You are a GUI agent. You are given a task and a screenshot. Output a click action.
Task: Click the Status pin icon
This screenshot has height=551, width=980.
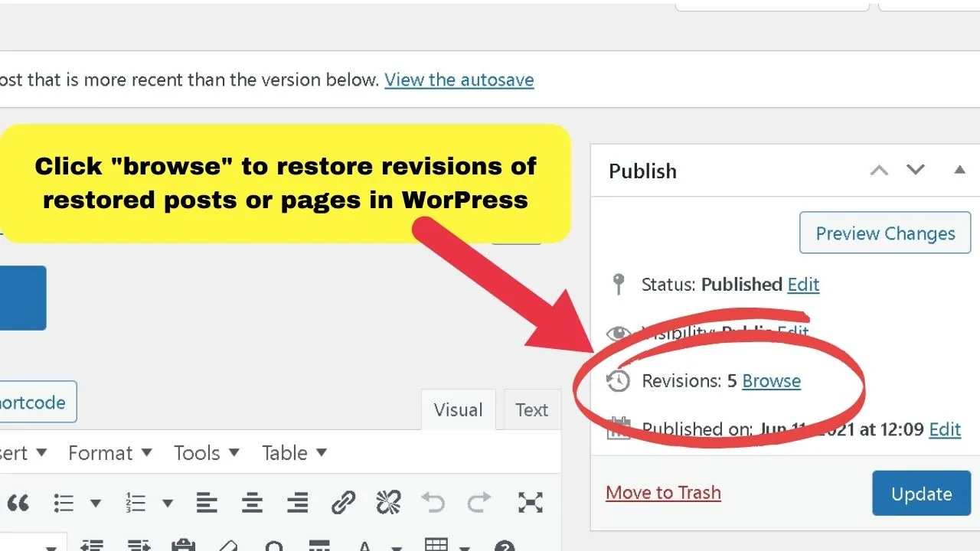coord(619,285)
